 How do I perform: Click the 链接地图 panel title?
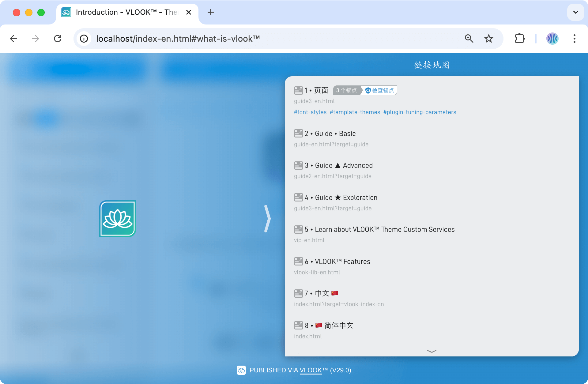(432, 65)
